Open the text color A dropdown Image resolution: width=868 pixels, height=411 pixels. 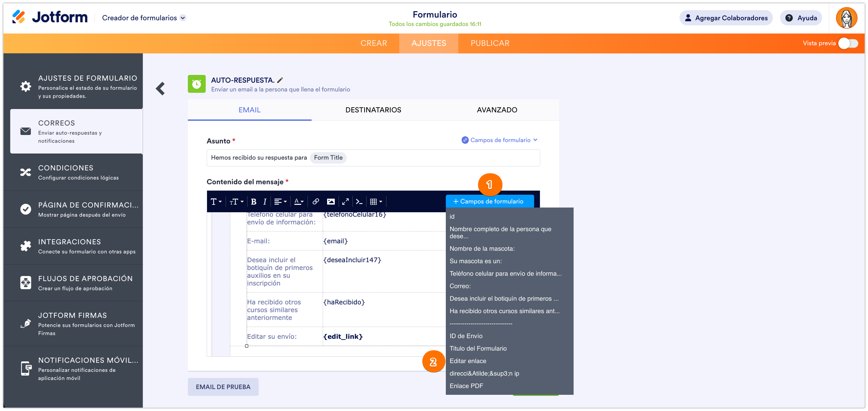pos(299,201)
